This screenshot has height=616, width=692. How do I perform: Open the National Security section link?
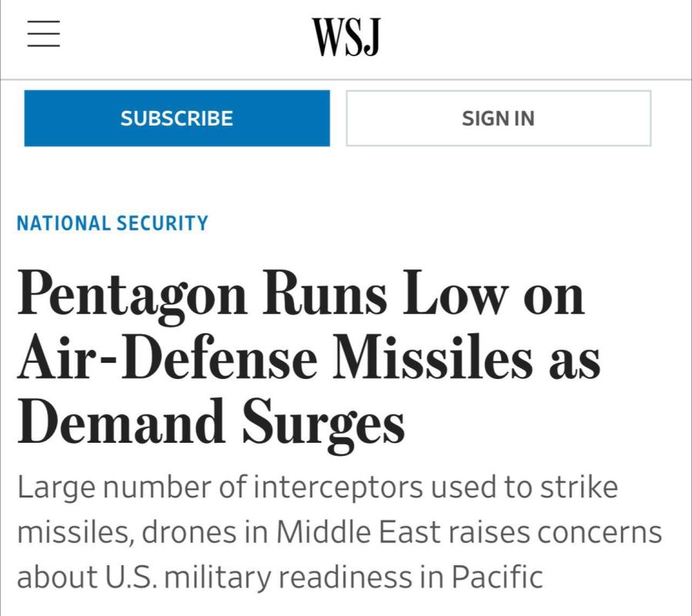tap(112, 223)
